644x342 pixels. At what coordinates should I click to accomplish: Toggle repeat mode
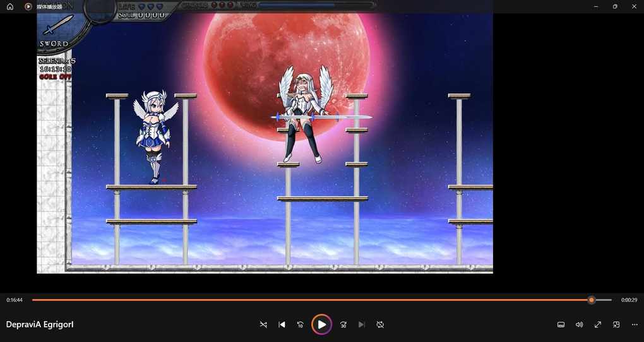380,324
